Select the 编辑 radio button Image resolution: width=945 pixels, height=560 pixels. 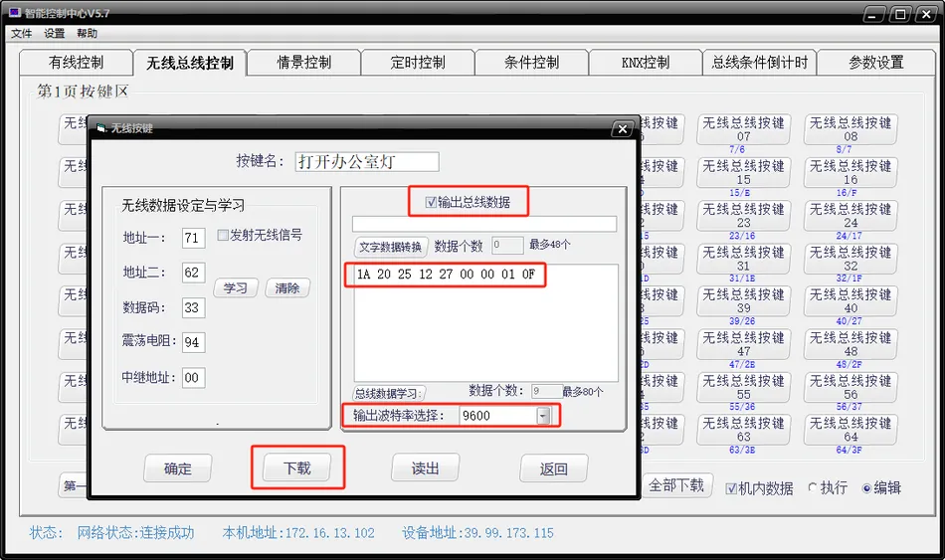coord(866,487)
